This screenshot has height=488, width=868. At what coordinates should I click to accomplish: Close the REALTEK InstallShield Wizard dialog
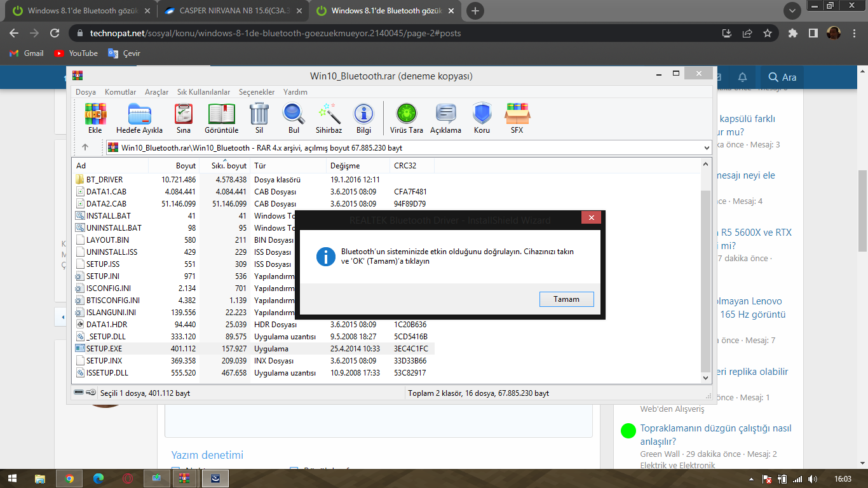(591, 218)
